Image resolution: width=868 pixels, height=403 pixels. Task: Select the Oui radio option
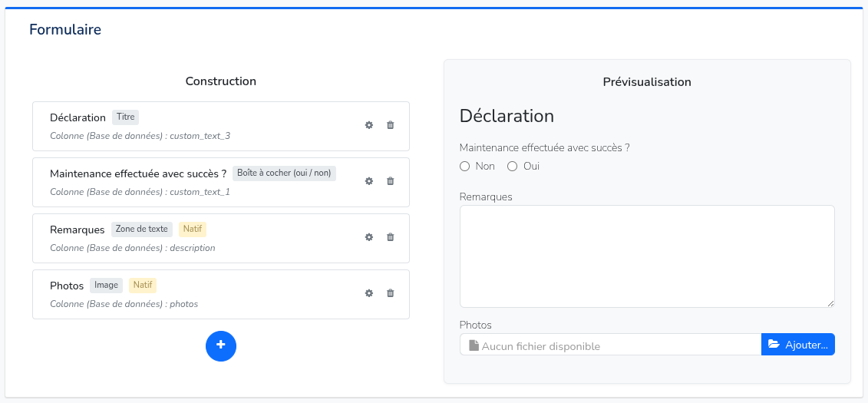pos(512,166)
